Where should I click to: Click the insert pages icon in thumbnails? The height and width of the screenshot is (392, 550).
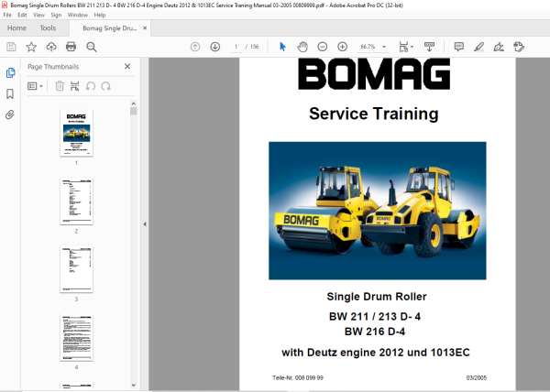click(75, 86)
